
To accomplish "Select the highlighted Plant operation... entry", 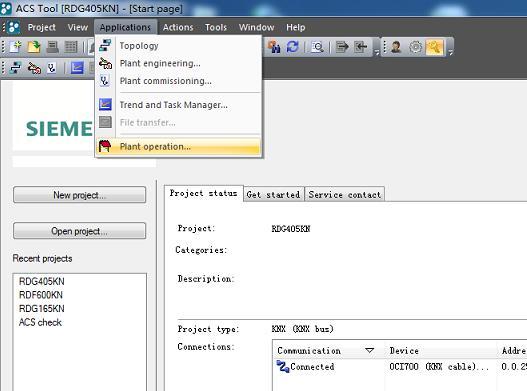I will [178, 147].
